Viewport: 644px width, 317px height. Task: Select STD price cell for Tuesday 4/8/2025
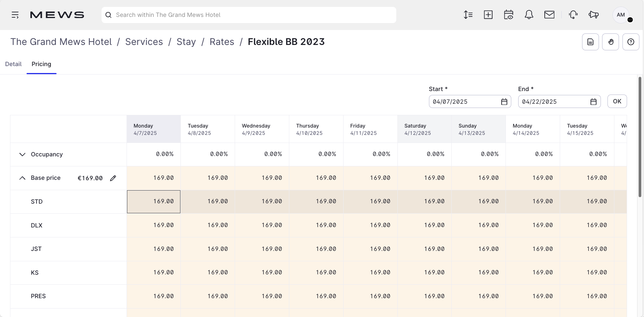[x=208, y=202]
